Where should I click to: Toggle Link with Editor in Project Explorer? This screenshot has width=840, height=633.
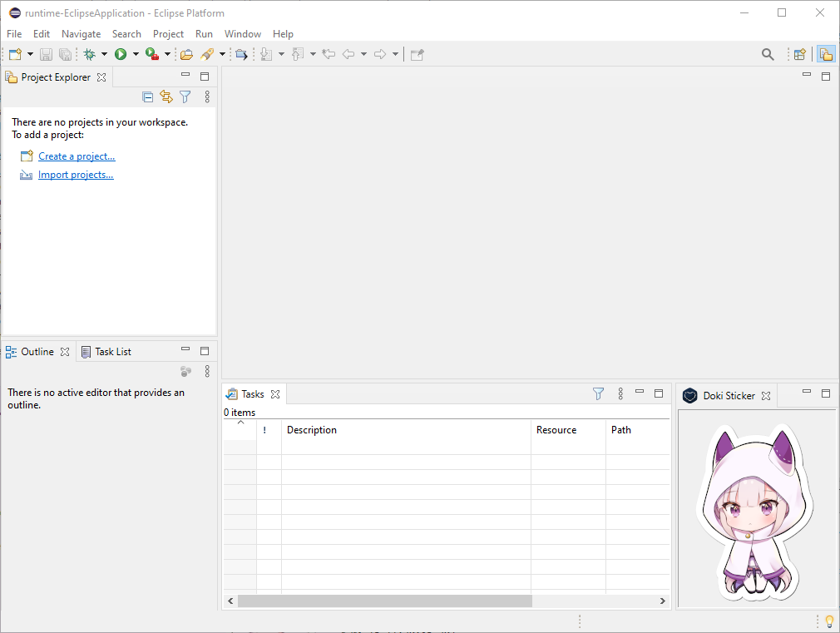[166, 96]
